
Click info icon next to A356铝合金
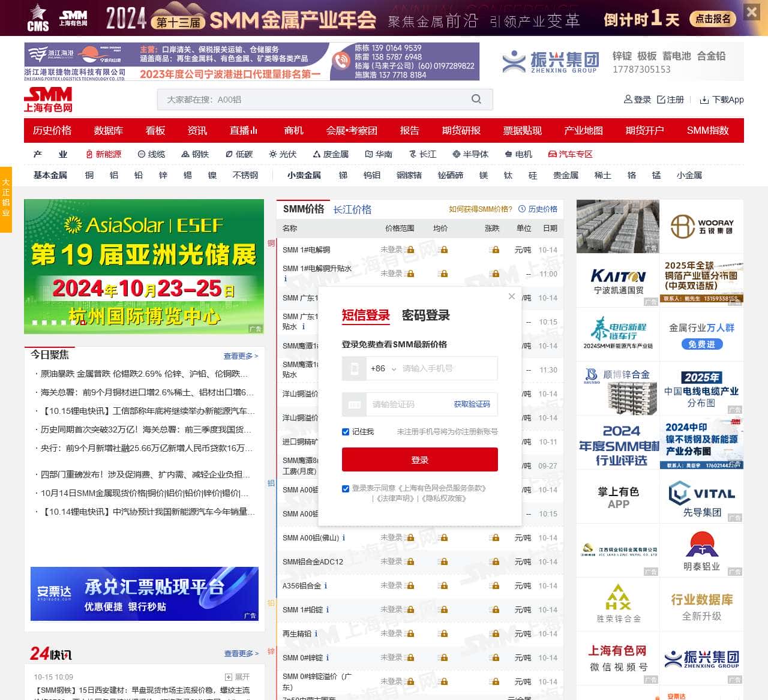(x=326, y=586)
